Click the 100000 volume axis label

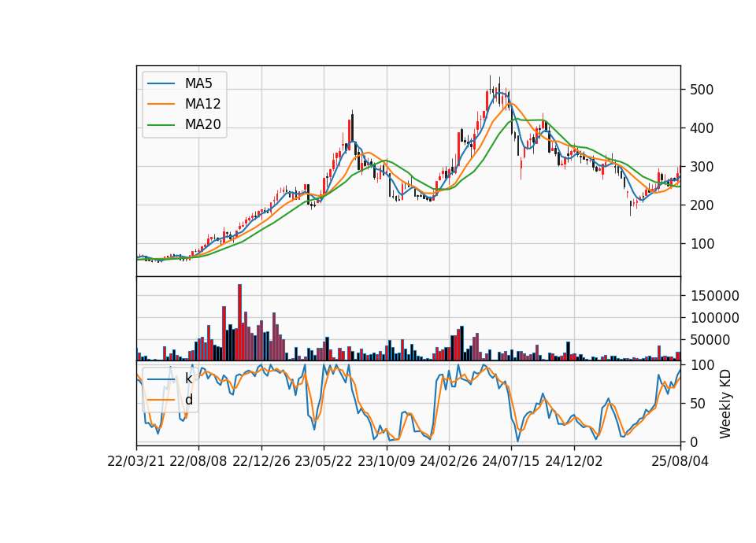click(x=714, y=318)
